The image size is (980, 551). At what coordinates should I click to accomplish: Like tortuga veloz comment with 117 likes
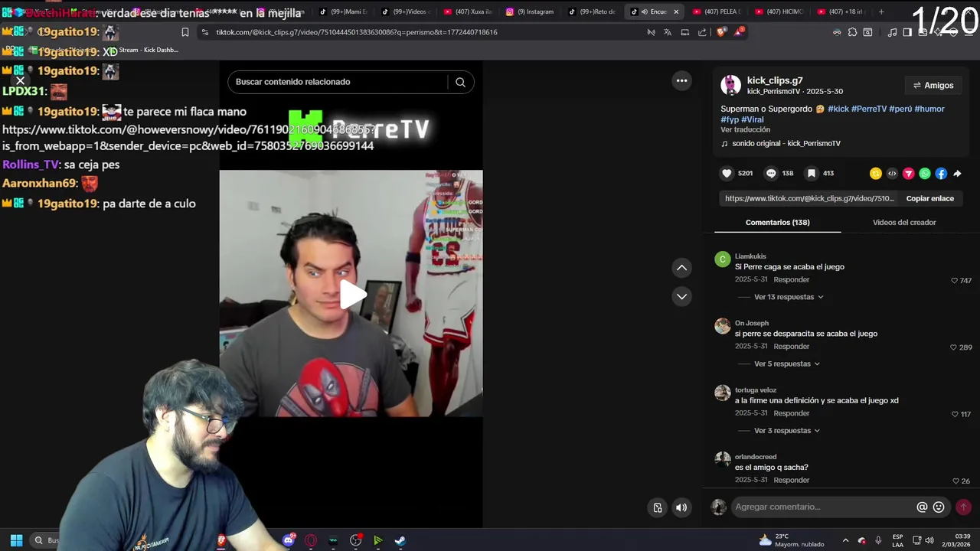click(x=954, y=414)
